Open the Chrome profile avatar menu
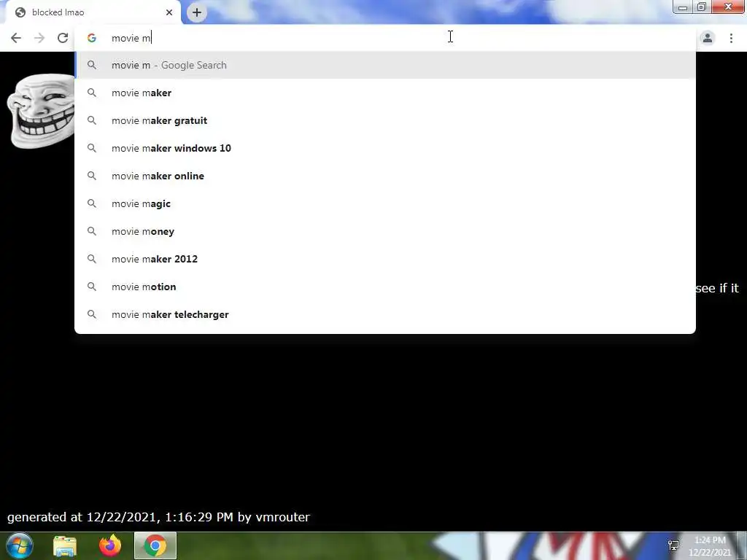The width and height of the screenshot is (747, 560). 708,38
